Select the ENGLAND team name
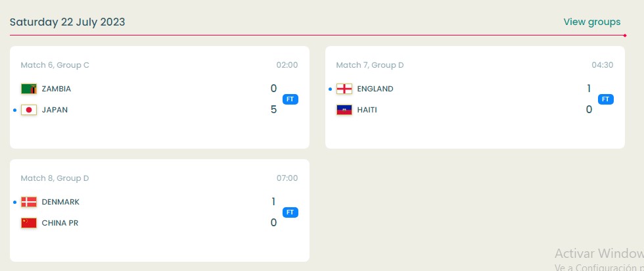 coord(375,89)
